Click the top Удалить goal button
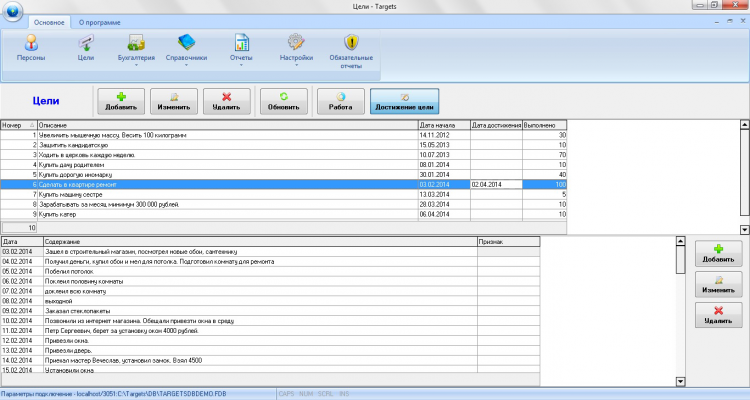The width and height of the screenshot is (750, 400). coord(226,101)
